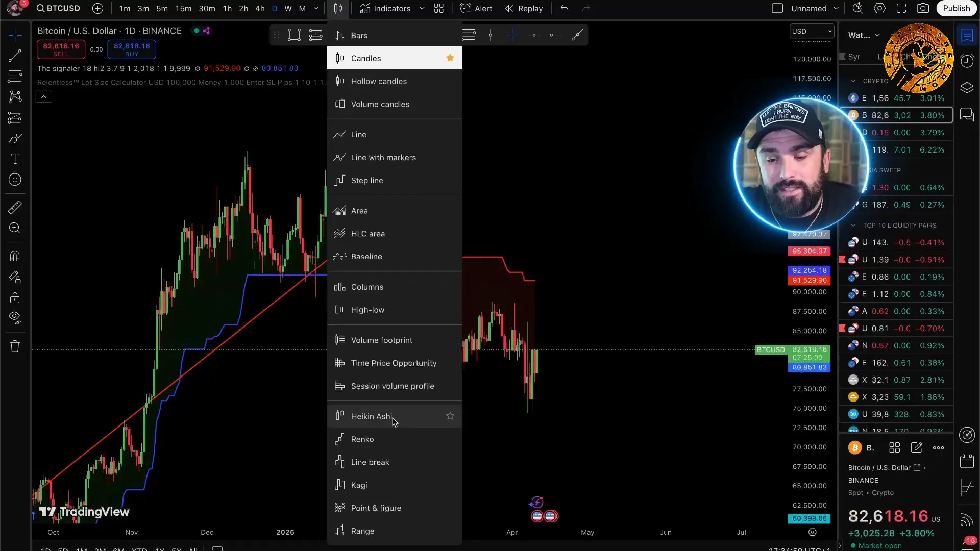Open the chats icon in right sidebar
The width and height of the screenshot is (980, 551).
967,114
